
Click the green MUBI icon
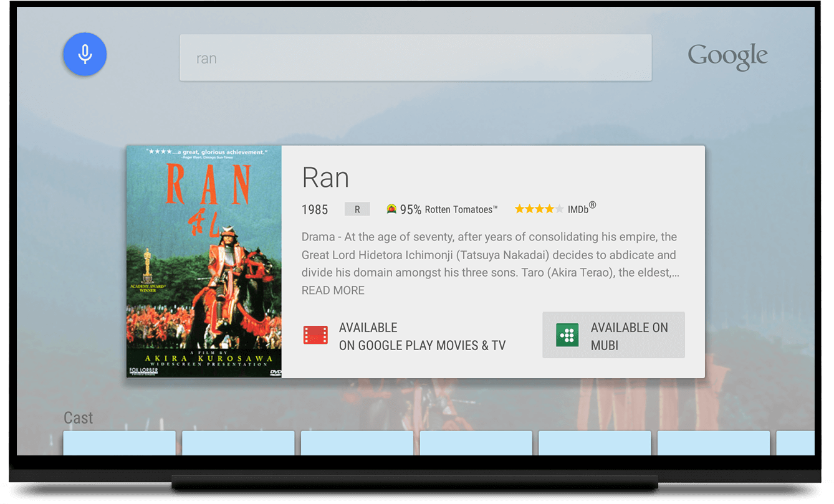pos(567,335)
